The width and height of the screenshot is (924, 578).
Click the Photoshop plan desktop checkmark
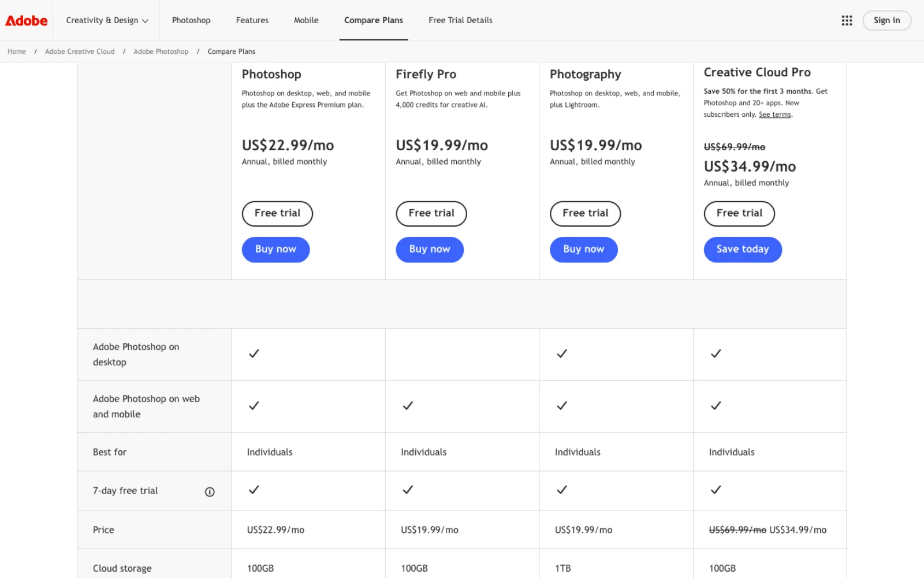point(254,353)
